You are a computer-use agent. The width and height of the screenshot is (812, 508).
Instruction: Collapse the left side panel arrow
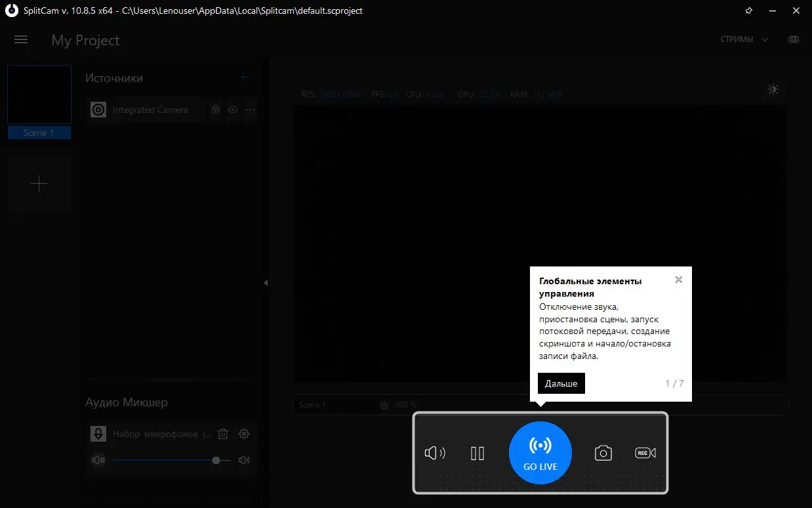click(x=266, y=283)
